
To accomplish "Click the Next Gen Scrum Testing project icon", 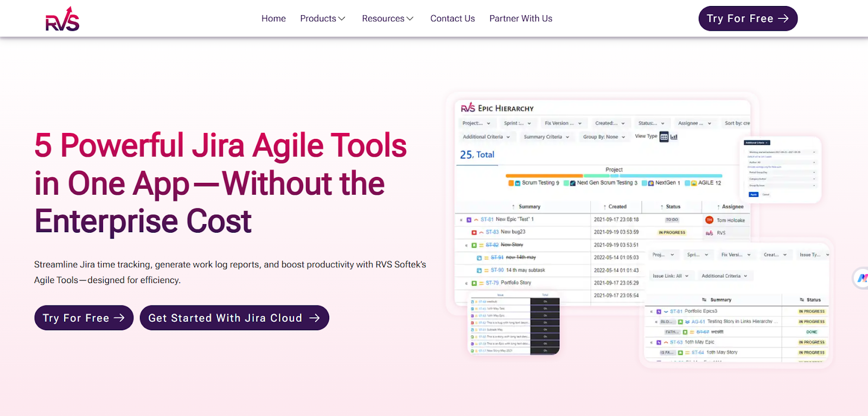I will coord(573,183).
